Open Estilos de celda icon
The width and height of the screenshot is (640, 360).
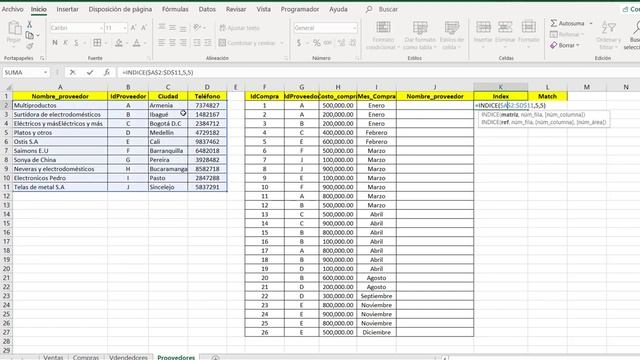[x=452, y=28]
